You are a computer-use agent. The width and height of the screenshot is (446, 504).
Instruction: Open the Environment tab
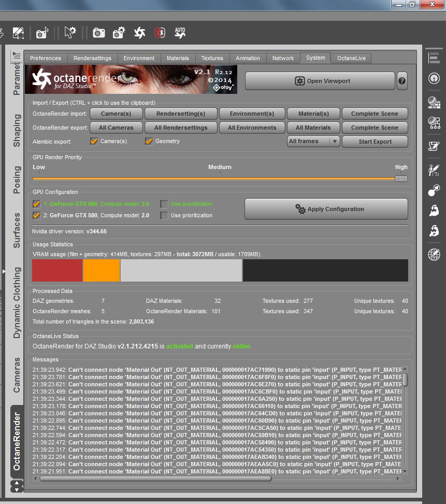(139, 58)
